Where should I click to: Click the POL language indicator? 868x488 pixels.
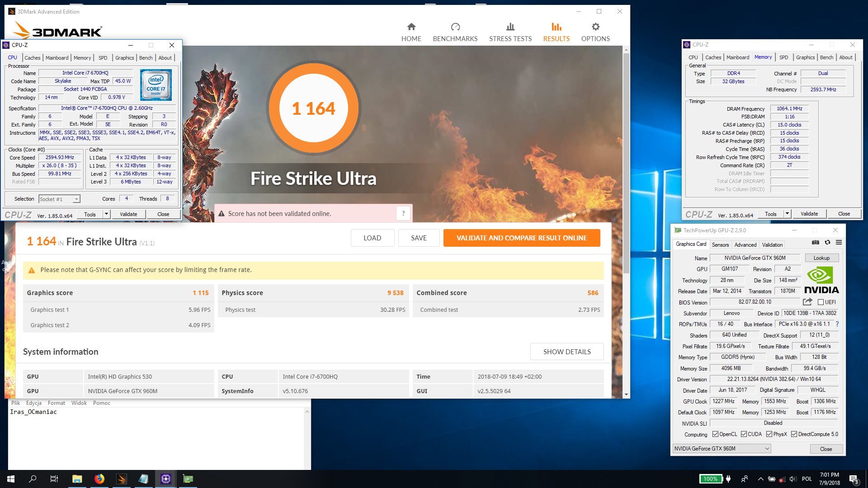tap(807, 479)
